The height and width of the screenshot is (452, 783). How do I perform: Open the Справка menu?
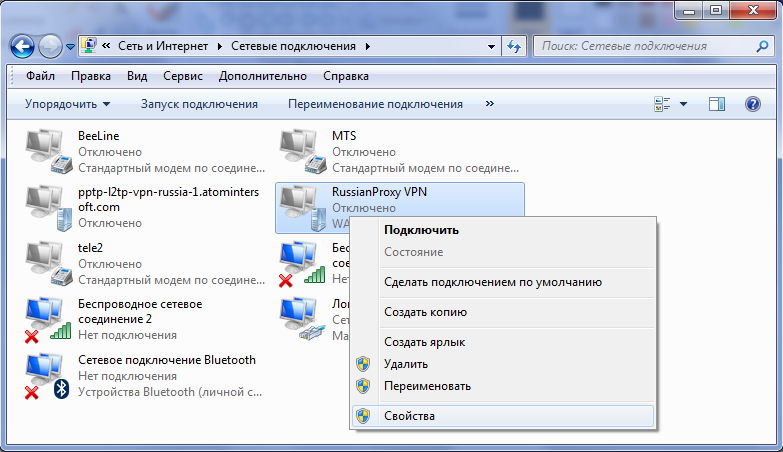(346, 76)
